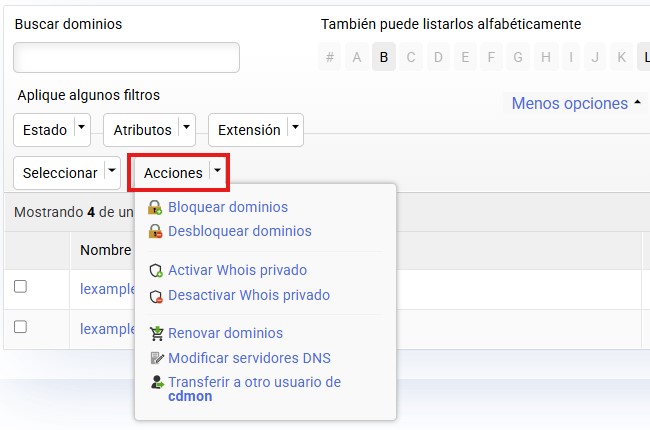
Task: Focus the Buscar dominios search field
Action: 126,58
